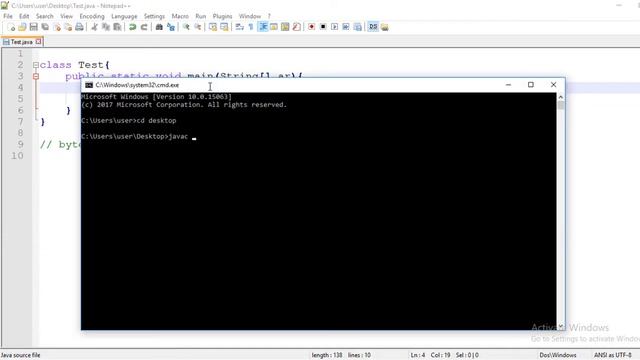The image size is (640, 360).
Task: Open the Window menu
Action: point(250,16)
